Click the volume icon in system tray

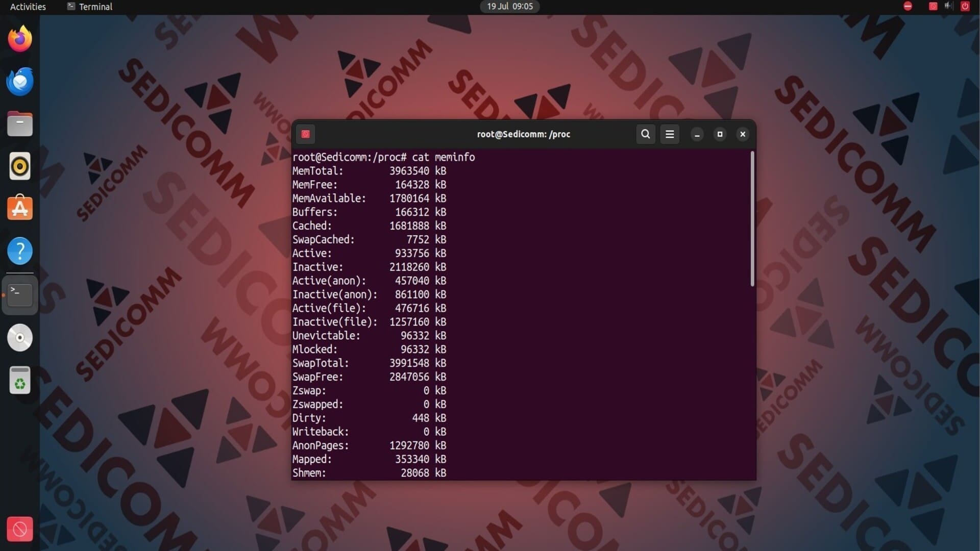click(948, 6)
